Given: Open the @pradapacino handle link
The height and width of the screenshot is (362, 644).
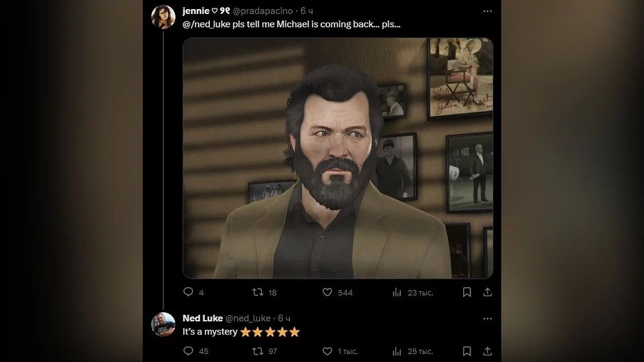Looking at the screenshot, I should [262, 11].
